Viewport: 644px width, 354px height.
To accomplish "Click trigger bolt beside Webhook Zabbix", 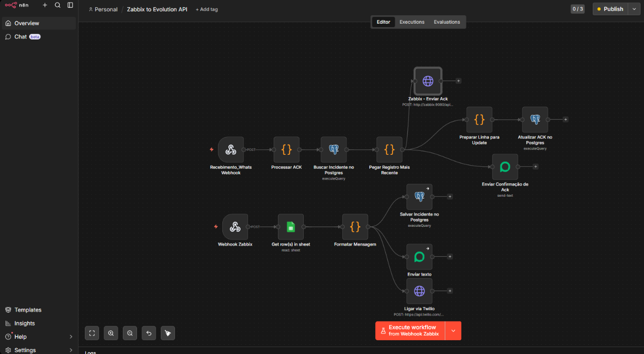I will click(x=216, y=227).
